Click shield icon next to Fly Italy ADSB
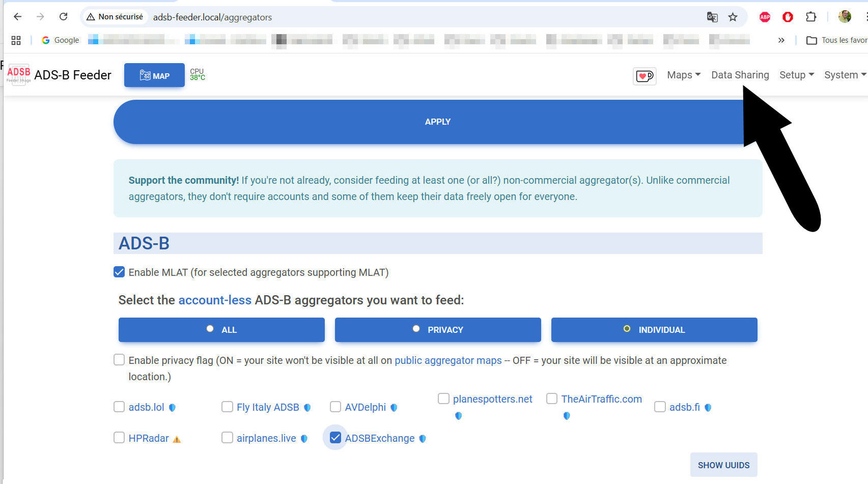Image resolution: width=868 pixels, height=484 pixels. 307,408
